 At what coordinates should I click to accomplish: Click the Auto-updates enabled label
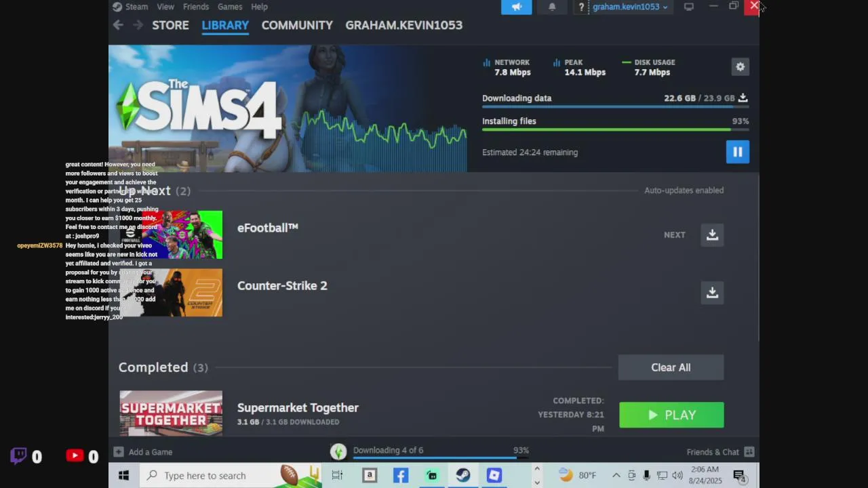684,190
